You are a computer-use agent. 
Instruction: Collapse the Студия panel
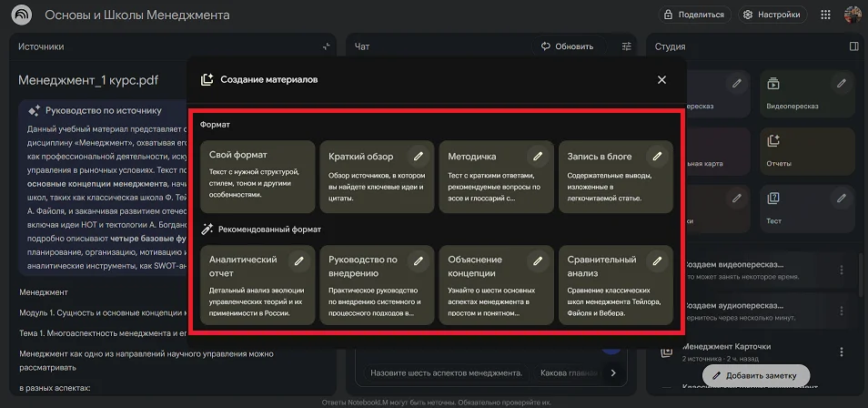tap(853, 46)
